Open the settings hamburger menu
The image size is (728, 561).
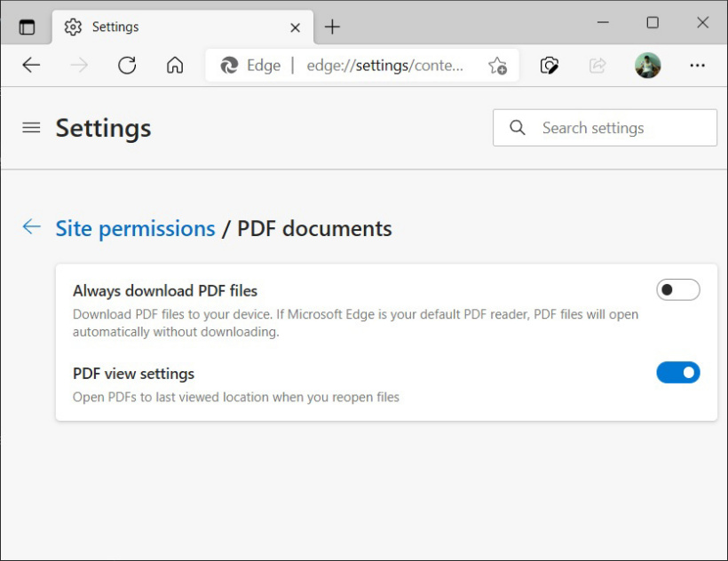point(31,127)
